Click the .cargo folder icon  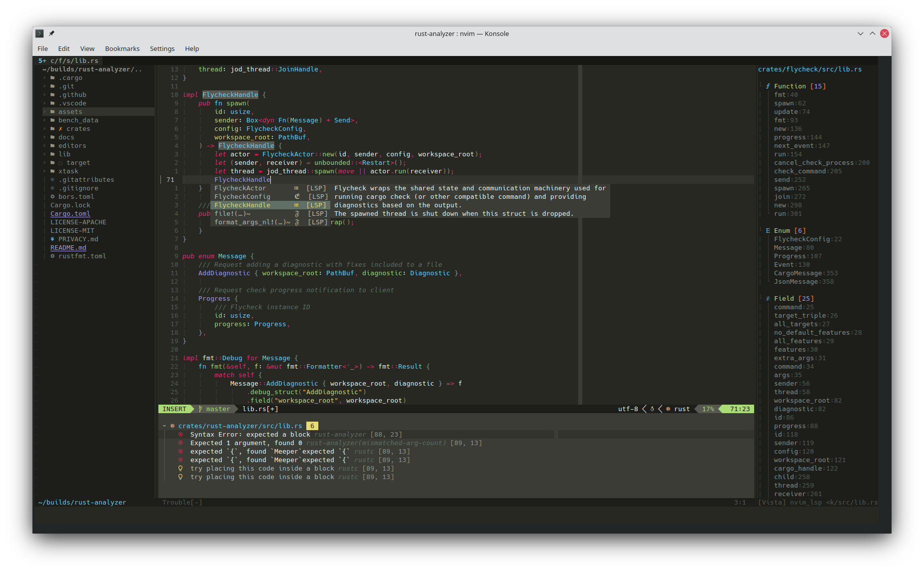click(x=52, y=78)
